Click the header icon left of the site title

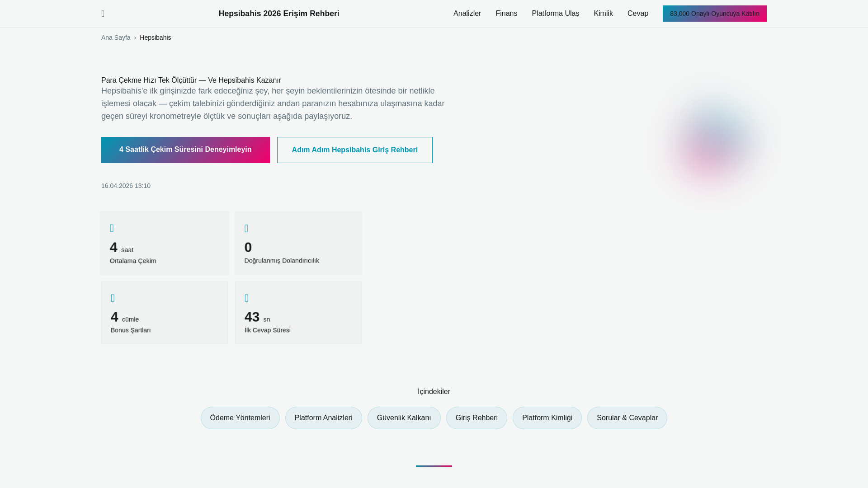tap(103, 14)
